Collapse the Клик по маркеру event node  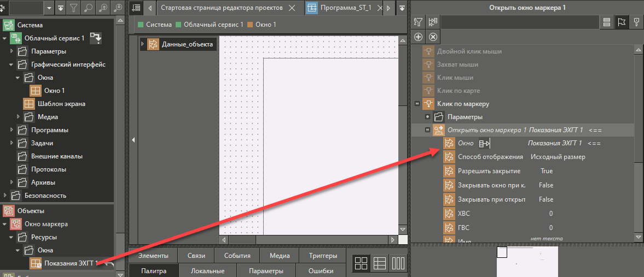coord(417,104)
